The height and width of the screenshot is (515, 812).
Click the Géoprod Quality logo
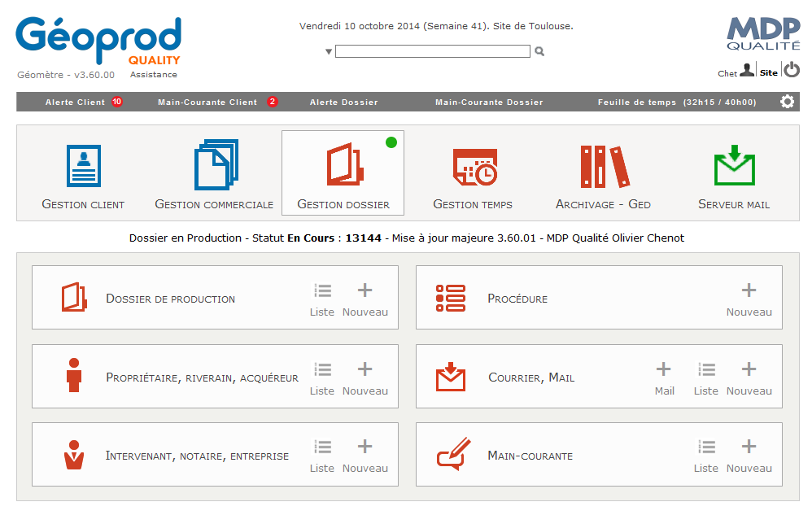click(99, 41)
